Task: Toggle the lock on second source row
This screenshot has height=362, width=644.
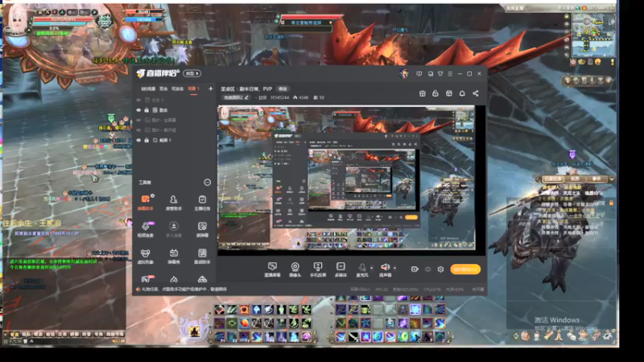Action: point(147,110)
